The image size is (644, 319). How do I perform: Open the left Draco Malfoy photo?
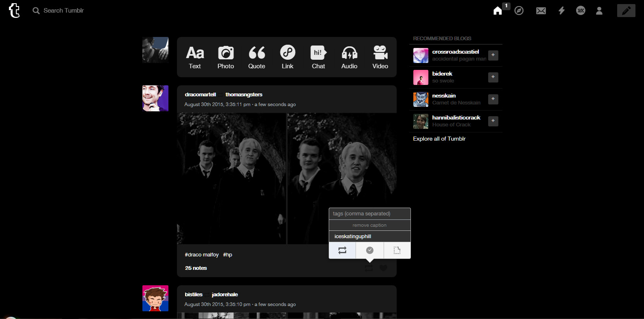click(231, 178)
